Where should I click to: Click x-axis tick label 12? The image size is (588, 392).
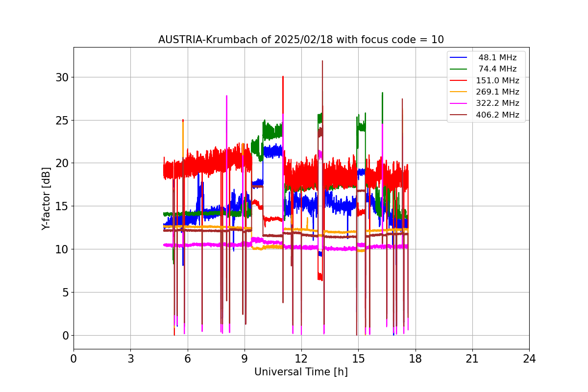click(x=301, y=359)
